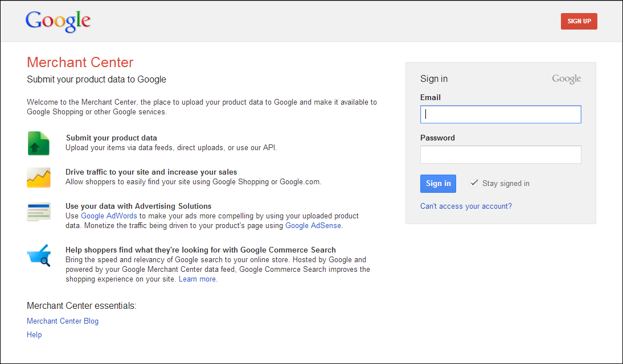Open the Google AdSense link
This screenshot has width=623, height=364.
click(x=313, y=225)
